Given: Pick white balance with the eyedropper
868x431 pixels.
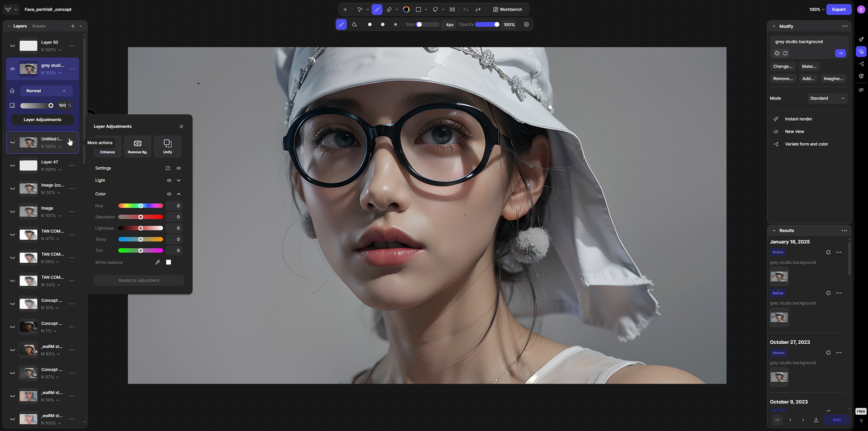Looking at the screenshot, I should tap(158, 262).
